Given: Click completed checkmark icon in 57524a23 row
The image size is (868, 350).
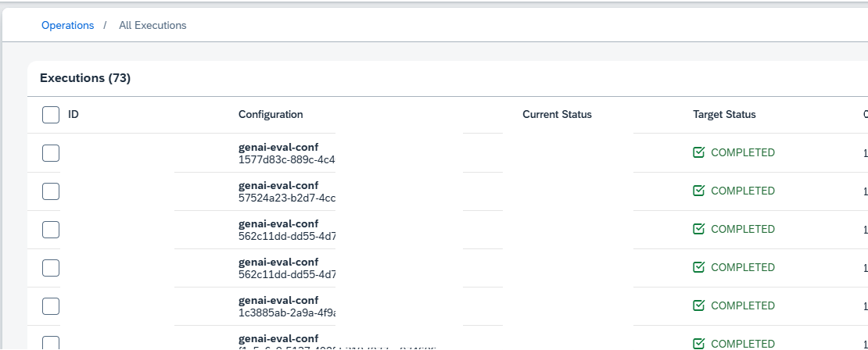Looking at the screenshot, I should (x=698, y=190).
